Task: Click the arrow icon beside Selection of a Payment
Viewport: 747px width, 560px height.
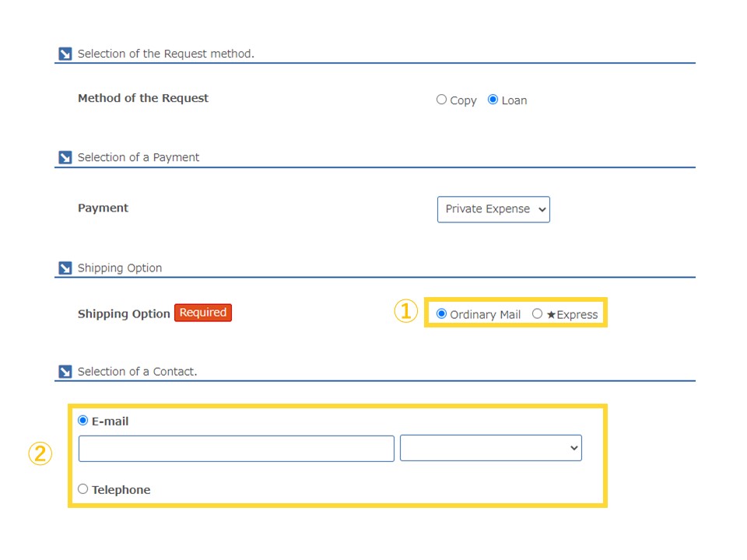Action: tap(65, 157)
